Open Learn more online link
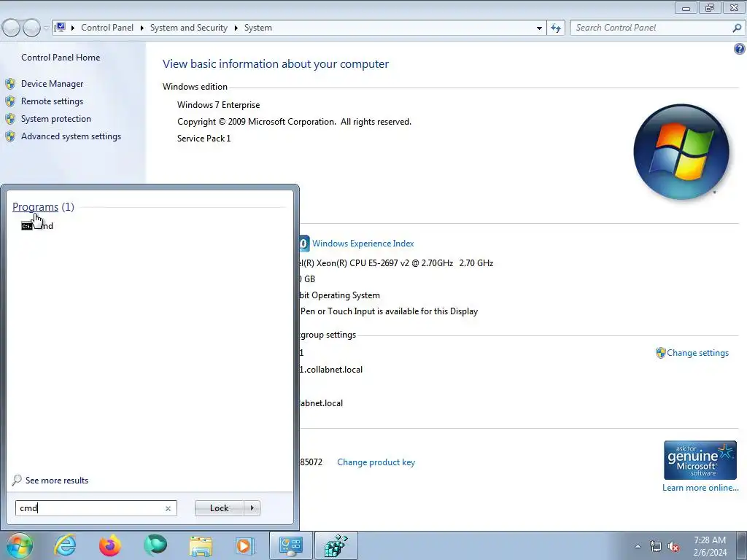This screenshot has width=747, height=560. 700,488
